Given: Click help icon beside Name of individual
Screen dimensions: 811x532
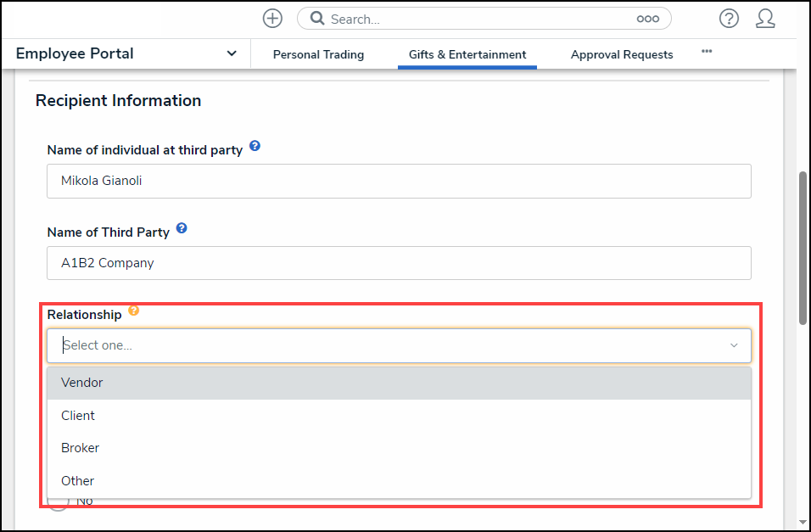Looking at the screenshot, I should point(254,147).
